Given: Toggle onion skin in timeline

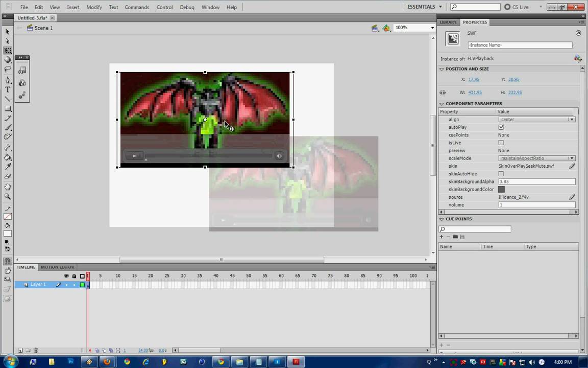Looking at the screenshot, I should point(97,350).
